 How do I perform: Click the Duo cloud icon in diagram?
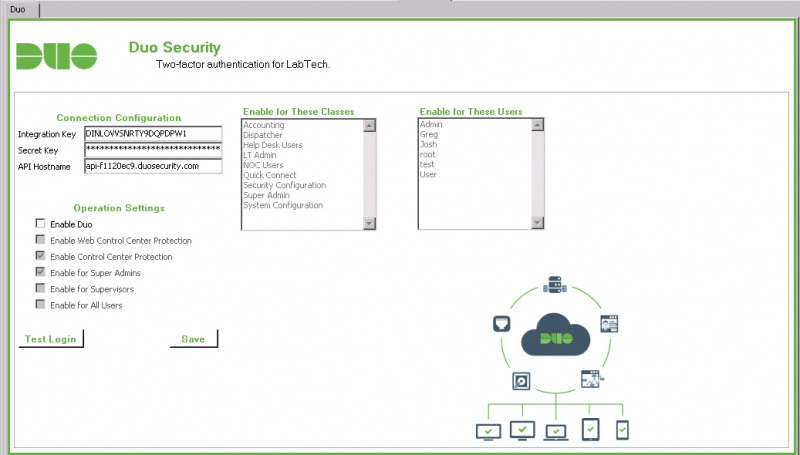click(x=556, y=335)
